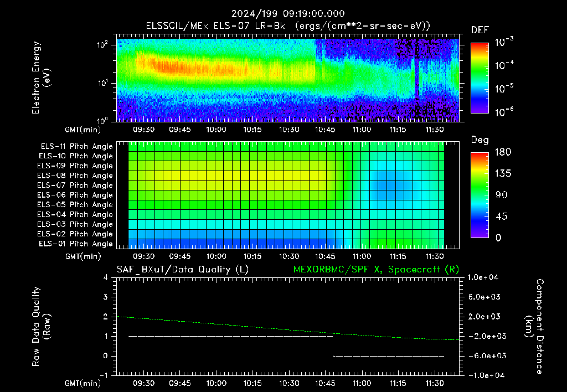This screenshot has height=392, width=567.
Task: Click the ELS-11 Pitch Angle row label
Action: point(76,147)
